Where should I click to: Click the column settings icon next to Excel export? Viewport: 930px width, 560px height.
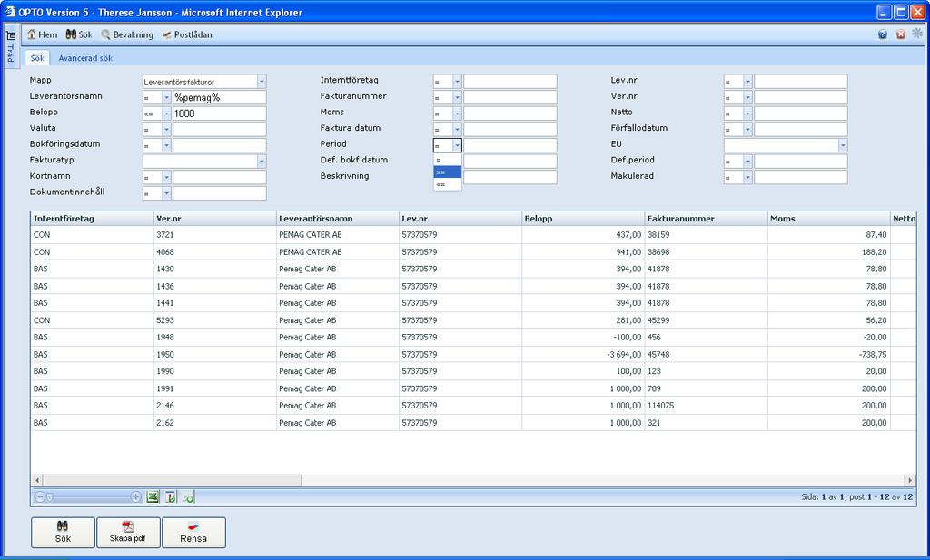[171, 497]
